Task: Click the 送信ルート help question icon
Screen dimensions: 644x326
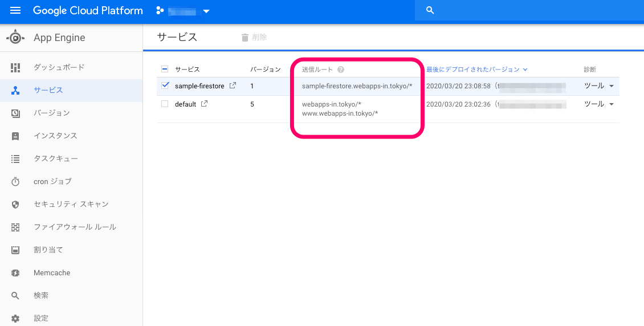Action: point(340,70)
